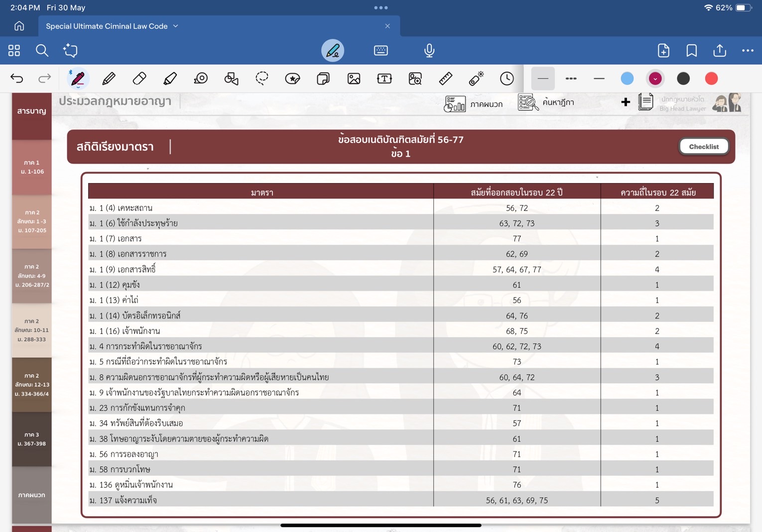Screen dimensions: 762x532
Task: Expand the document title dropdown chevron
Action: tap(176, 26)
